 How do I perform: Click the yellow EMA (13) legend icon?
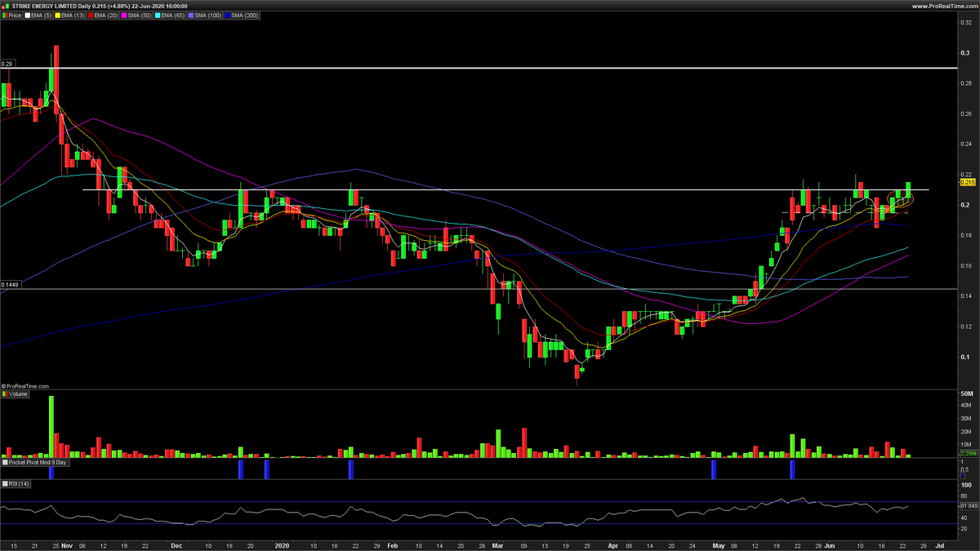click(x=57, y=16)
